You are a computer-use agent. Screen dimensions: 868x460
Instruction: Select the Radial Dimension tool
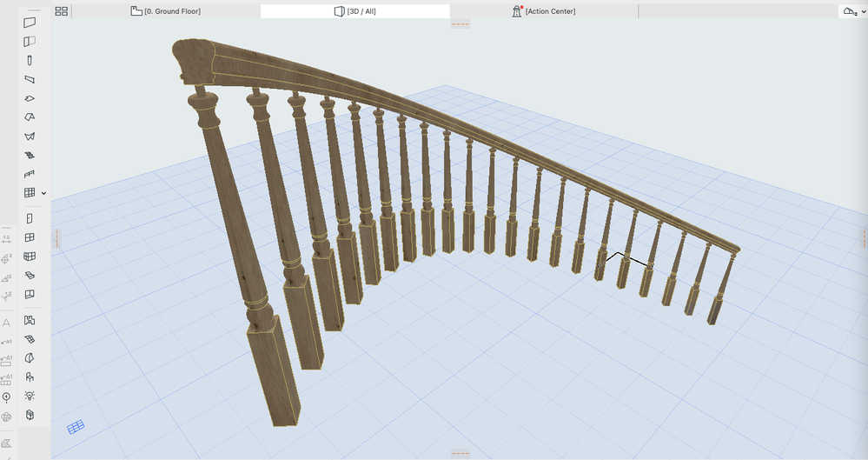(7, 258)
